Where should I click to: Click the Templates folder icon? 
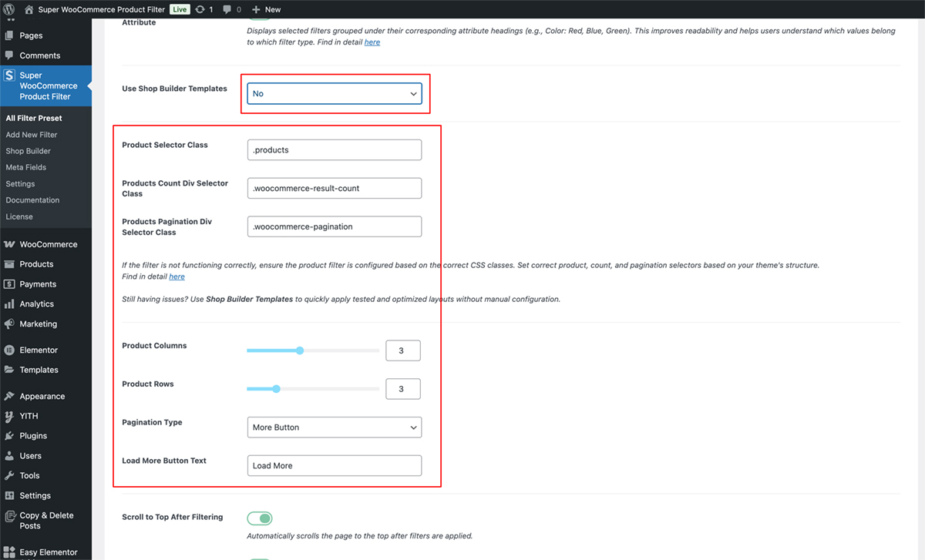[9, 370]
